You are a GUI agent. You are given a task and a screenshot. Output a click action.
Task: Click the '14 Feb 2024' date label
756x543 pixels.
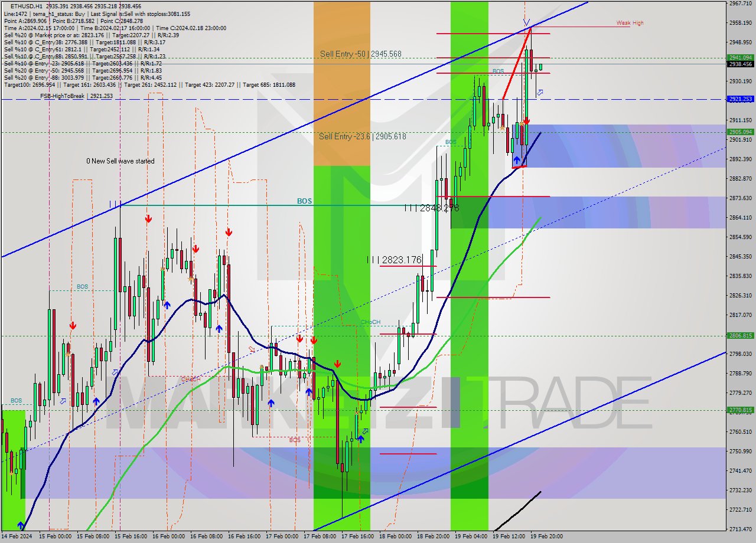click(x=17, y=537)
